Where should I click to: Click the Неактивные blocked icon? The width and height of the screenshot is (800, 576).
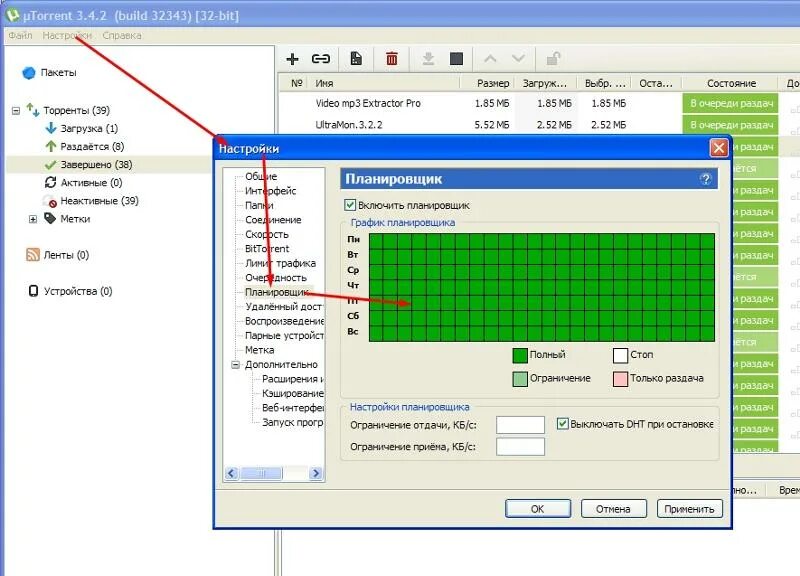pos(51,201)
